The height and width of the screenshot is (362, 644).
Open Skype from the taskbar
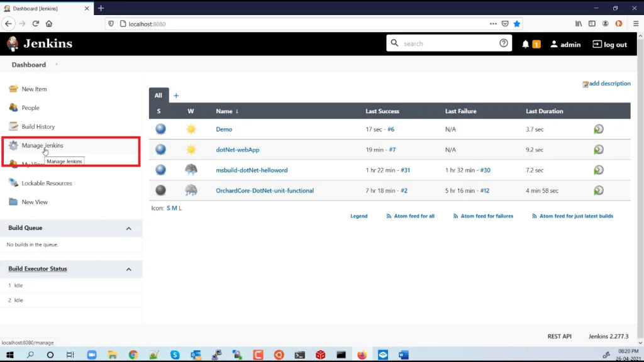tap(175, 354)
